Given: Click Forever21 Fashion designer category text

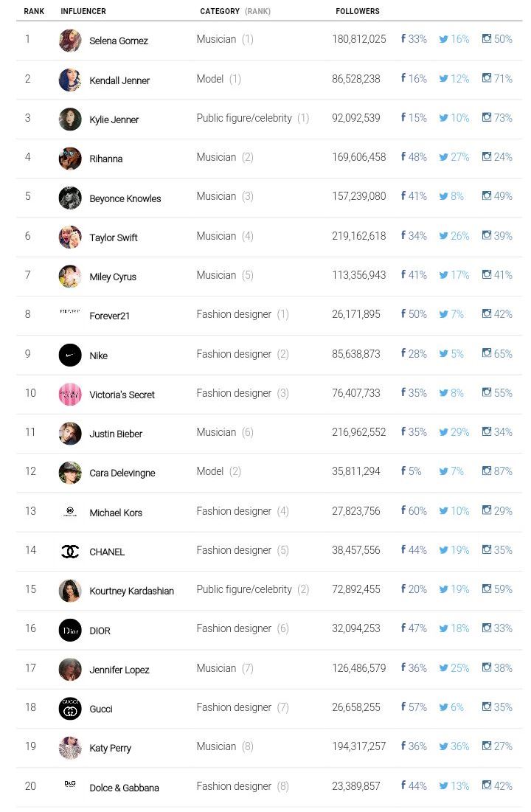Looking at the screenshot, I should tap(234, 314).
